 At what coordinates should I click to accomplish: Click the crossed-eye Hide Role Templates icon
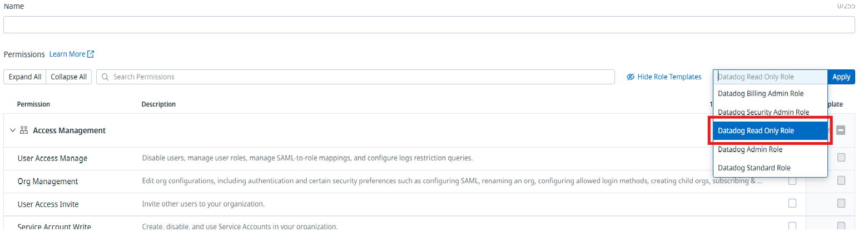click(631, 77)
